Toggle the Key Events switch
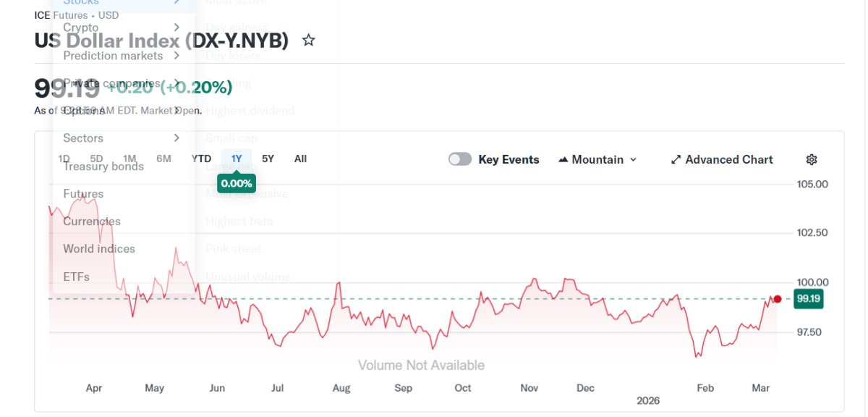The height and width of the screenshot is (417, 868). pos(460,159)
